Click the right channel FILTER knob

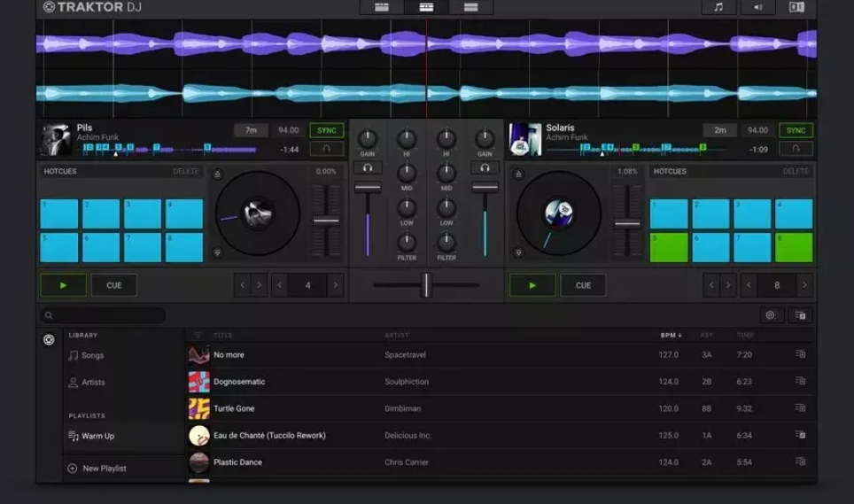(446, 243)
